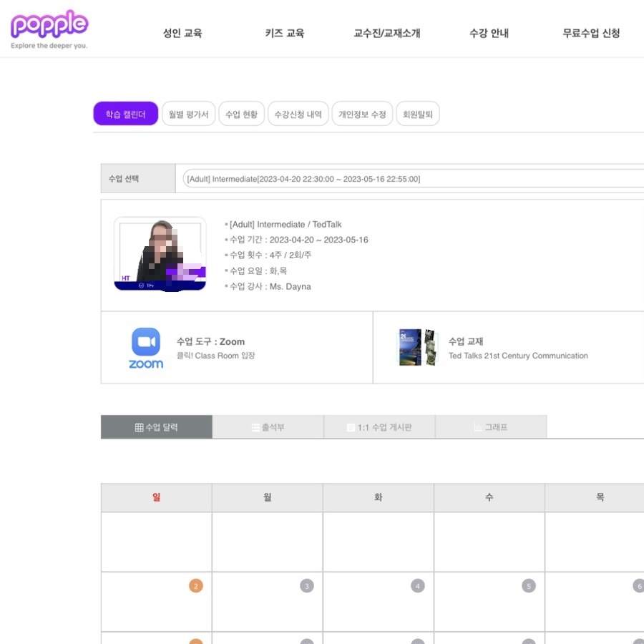Screen dimensions: 644x644
Task: Open the Zoom app icon
Action: click(x=146, y=348)
